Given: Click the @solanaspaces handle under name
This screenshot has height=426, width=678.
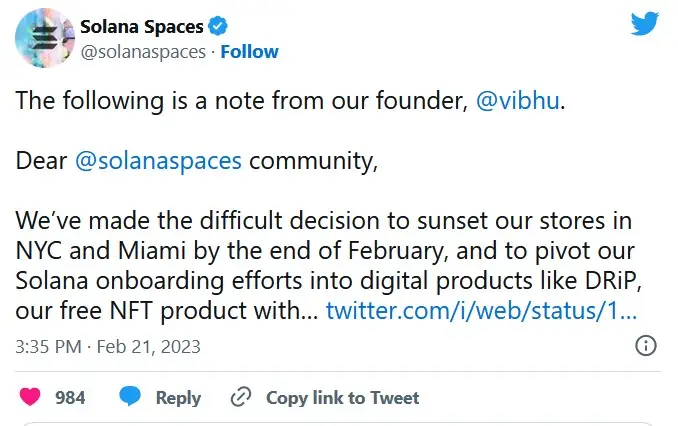Looking at the screenshot, I should (x=143, y=52).
